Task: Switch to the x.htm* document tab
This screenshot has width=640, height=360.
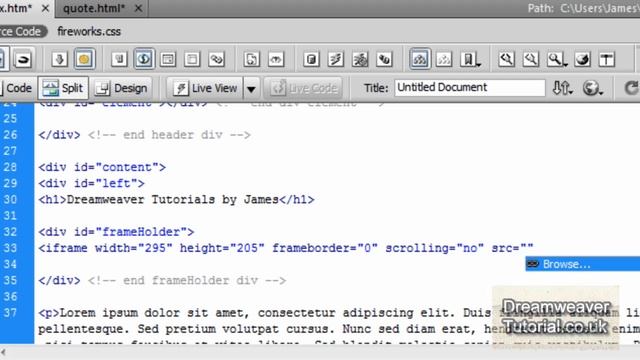Action: [x=16, y=8]
